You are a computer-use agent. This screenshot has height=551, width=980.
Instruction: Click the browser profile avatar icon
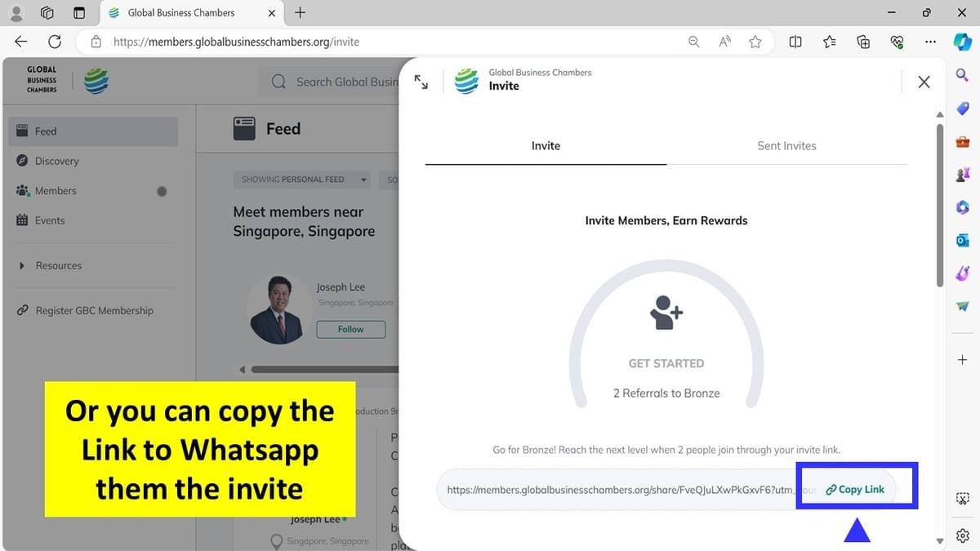(x=16, y=13)
